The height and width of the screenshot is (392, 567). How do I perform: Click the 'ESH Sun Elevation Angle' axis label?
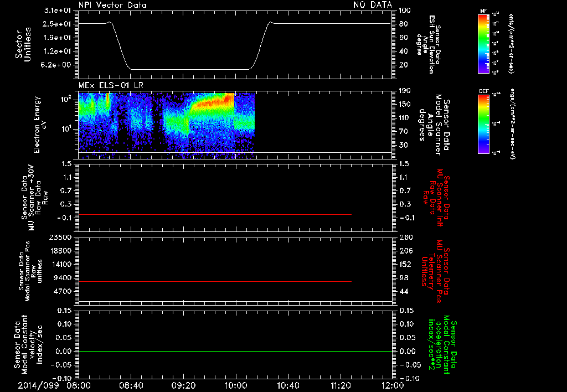tap(429, 44)
